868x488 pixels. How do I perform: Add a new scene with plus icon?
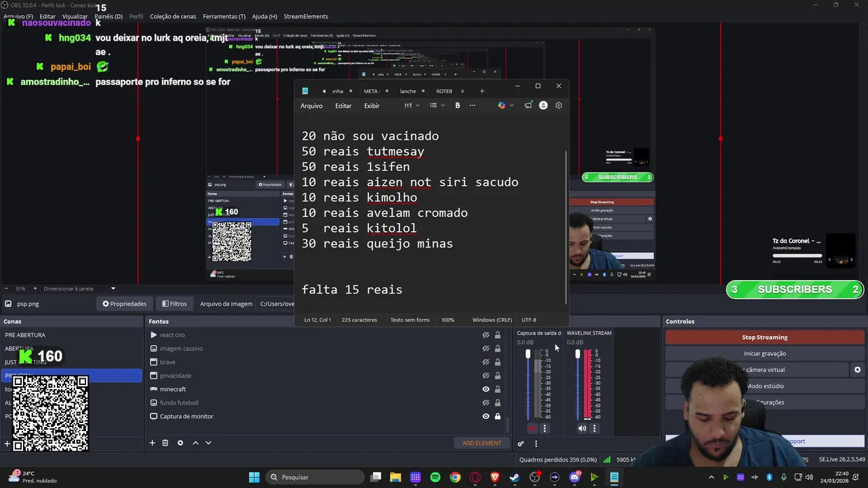click(x=7, y=444)
